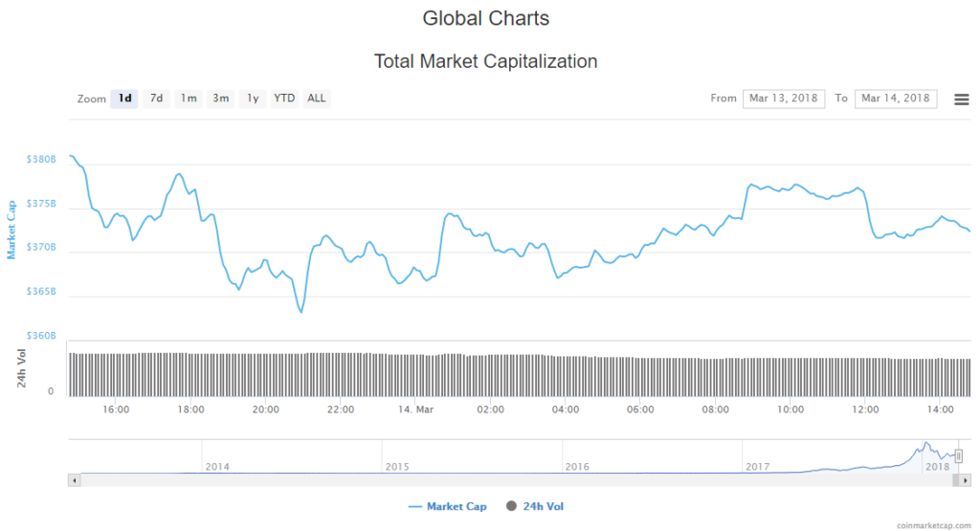Click 2017 in the navigator timeline
This screenshot has width=980, height=531.
(757, 466)
